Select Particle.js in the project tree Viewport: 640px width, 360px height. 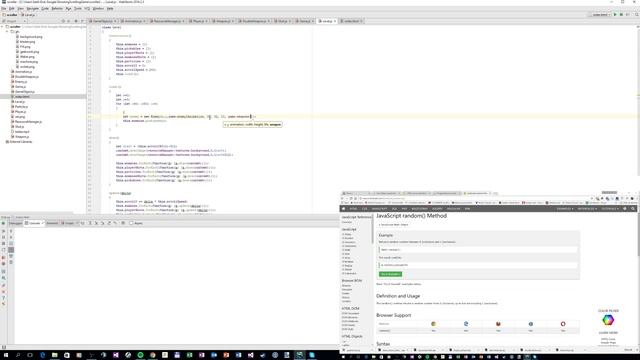21,107
